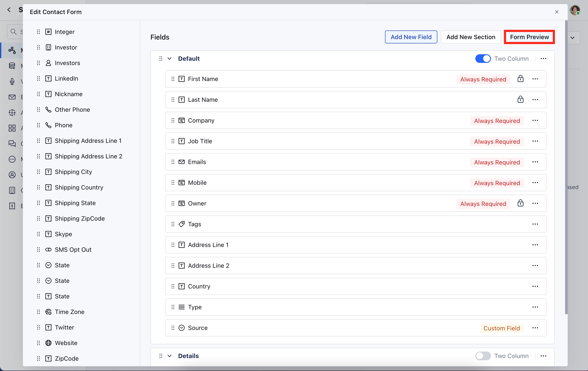588x371 pixels.
Task: Click Add New Field button
Action: coord(411,37)
